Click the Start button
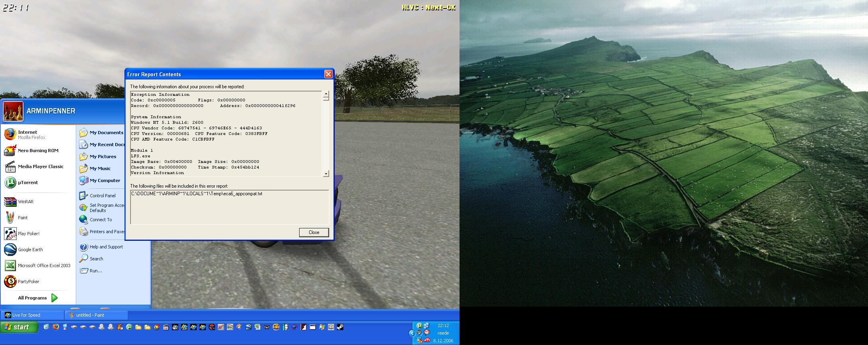 (x=19, y=327)
